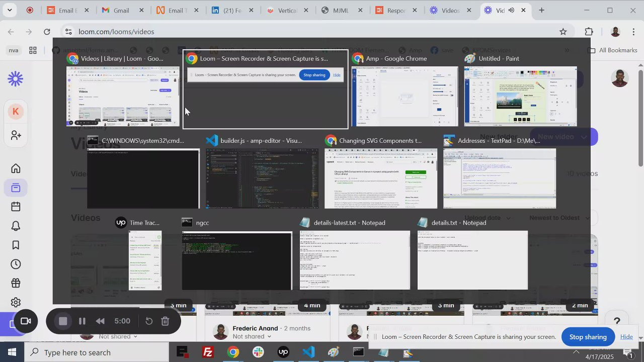
Task: Open Upwork app from the taskbar
Action: (x=283, y=352)
